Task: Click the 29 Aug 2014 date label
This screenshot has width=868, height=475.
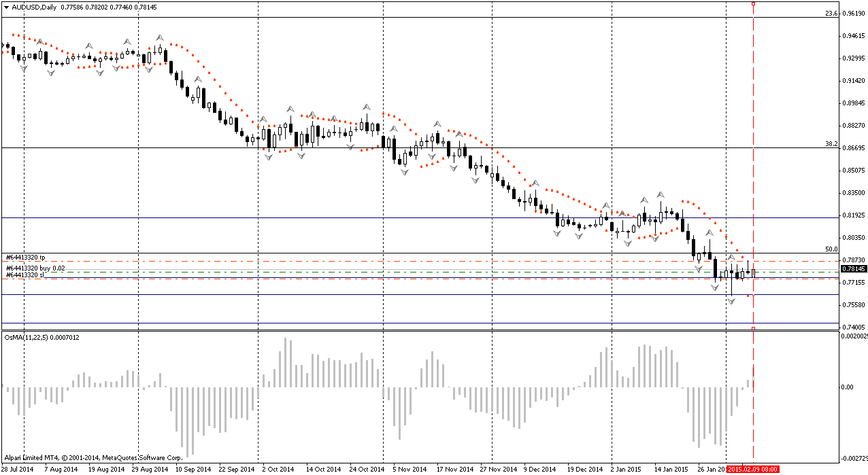Action: [150, 469]
